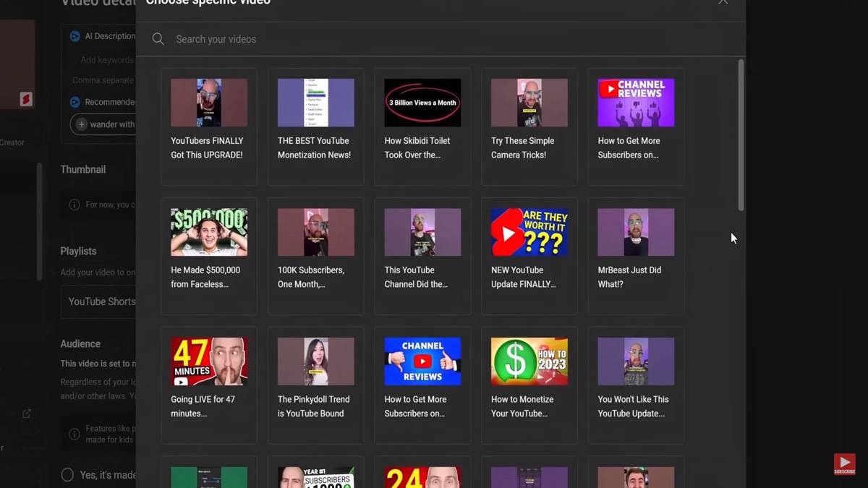The image size is (868, 488).
Task: Select the 'How To 2023' monetize thumbnail
Action: [529, 361]
